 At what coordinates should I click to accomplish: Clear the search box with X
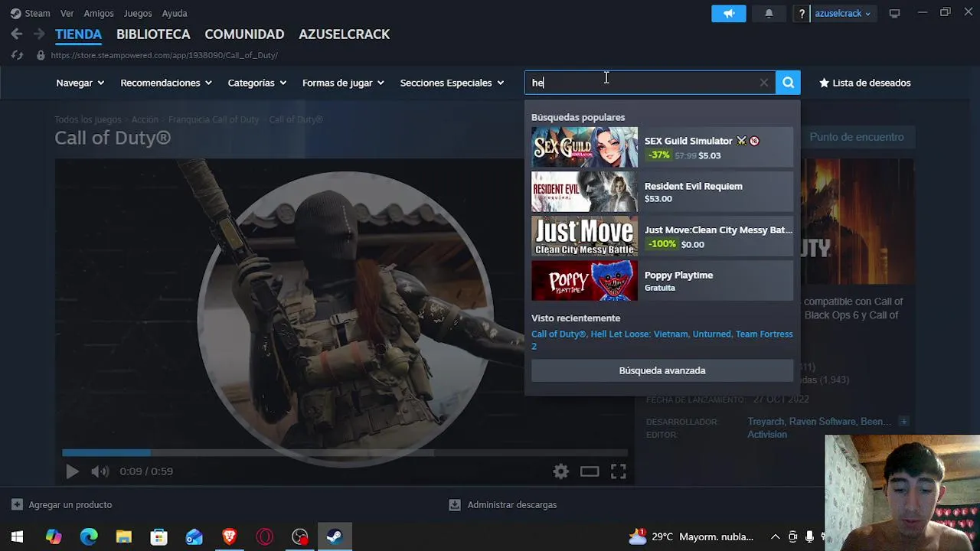[764, 83]
